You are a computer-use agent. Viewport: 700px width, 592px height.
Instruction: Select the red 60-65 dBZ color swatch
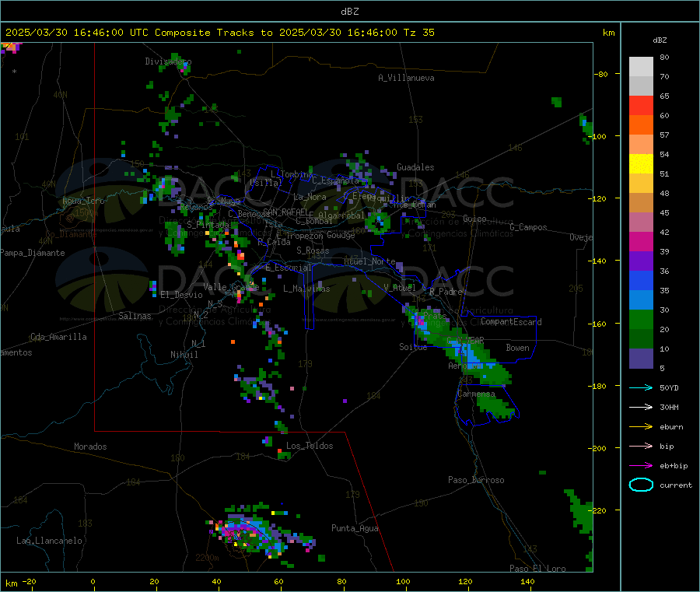click(x=641, y=105)
